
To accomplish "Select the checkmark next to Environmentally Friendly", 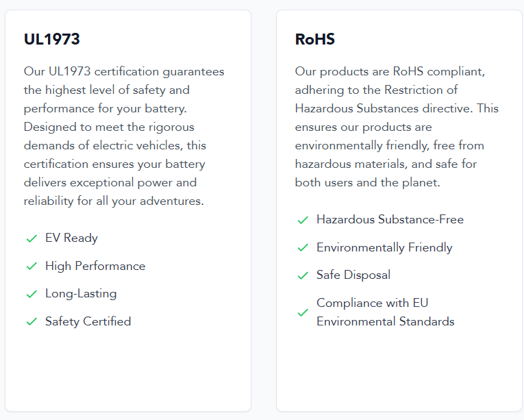I will [x=303, y=248].
